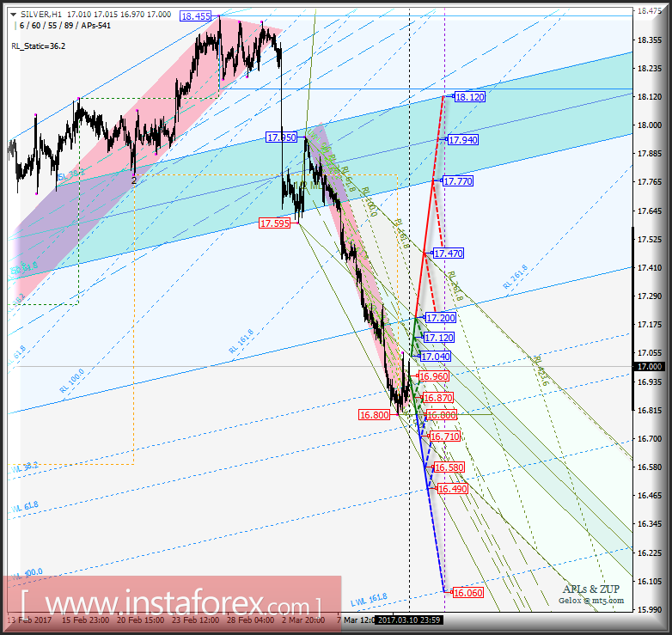Select the LWL 38.2 line label

[24, 467]
